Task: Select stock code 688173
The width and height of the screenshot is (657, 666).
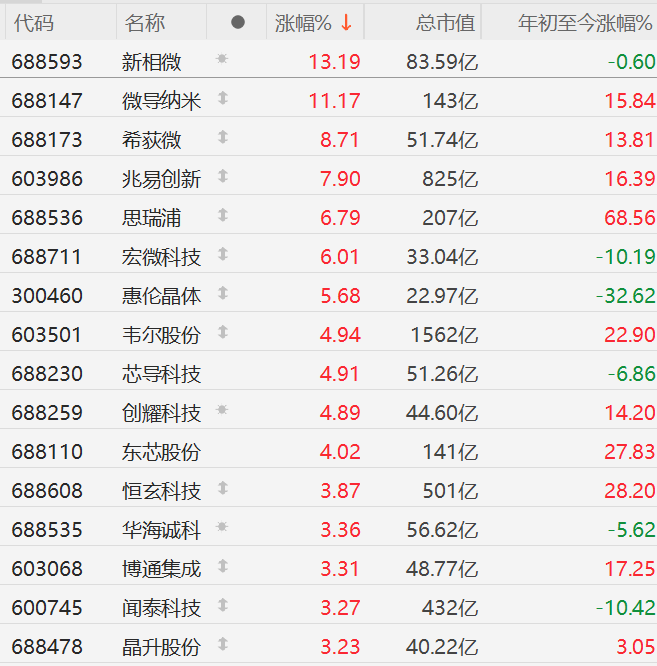Action: [x=47, y=140]
